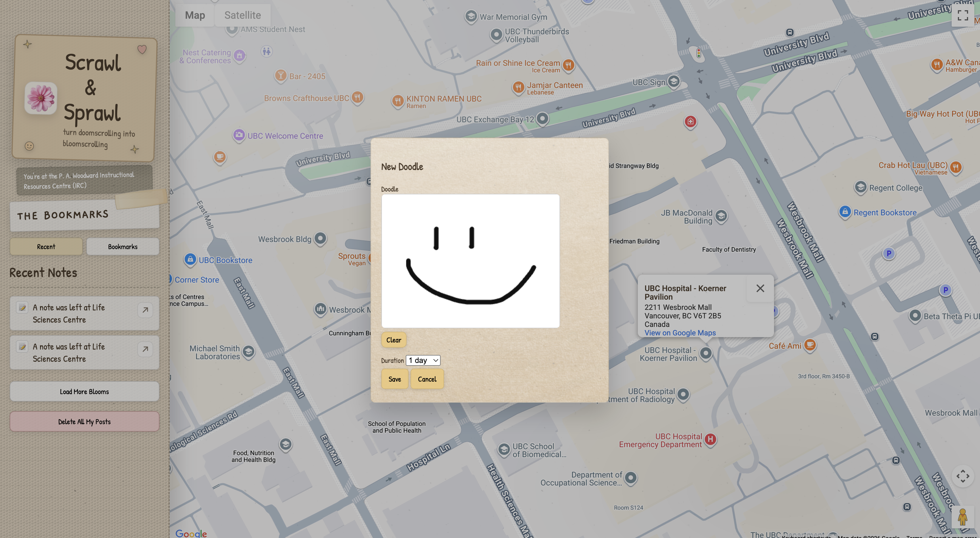Select the Recent tab
Screen dimensions: 980x538
coord(46,247)
